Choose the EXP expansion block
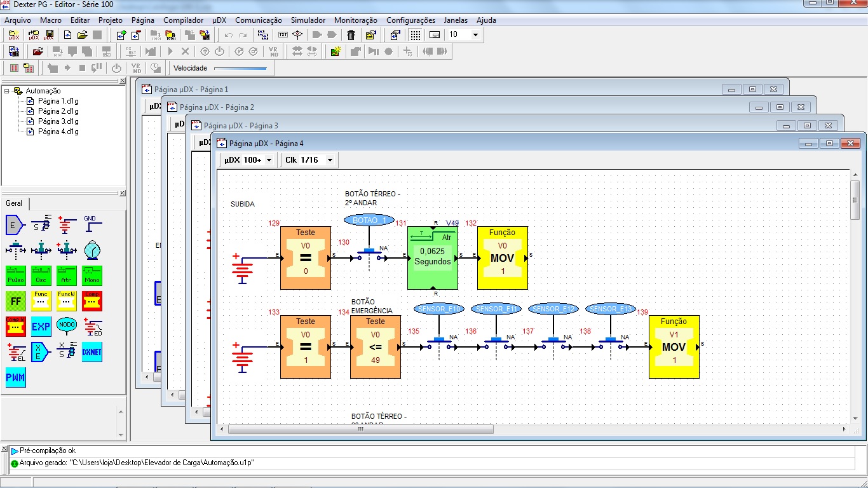The height and width of the screenshot is (488, 868). [x=41, y=326]
